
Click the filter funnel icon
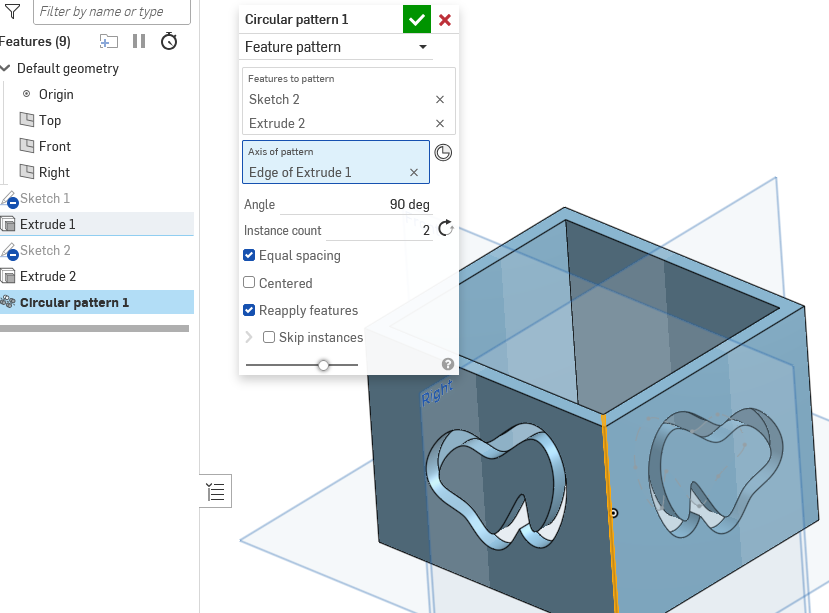[x=12, y=11]
